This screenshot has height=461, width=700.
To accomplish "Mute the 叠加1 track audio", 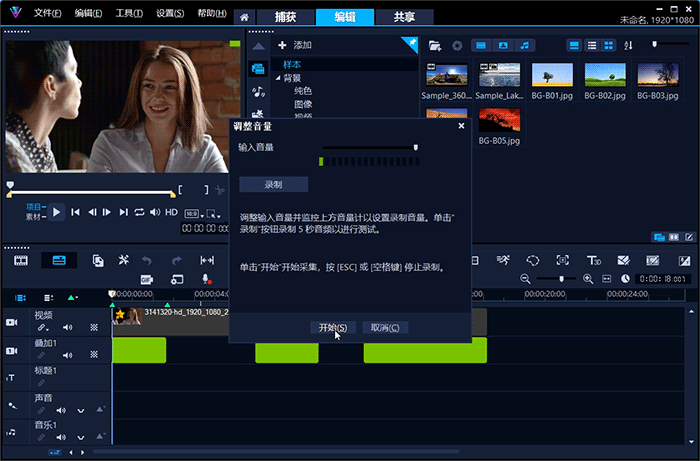I will (67, 355).
